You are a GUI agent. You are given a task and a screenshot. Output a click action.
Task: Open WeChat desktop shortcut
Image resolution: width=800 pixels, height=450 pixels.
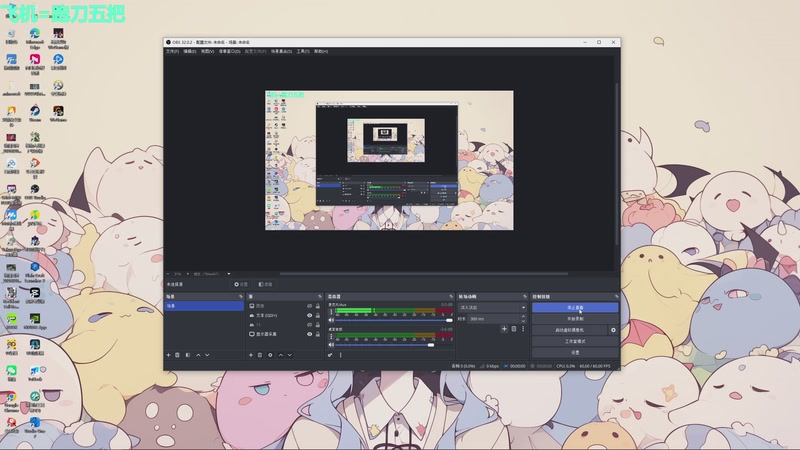(x=11, y=373)
